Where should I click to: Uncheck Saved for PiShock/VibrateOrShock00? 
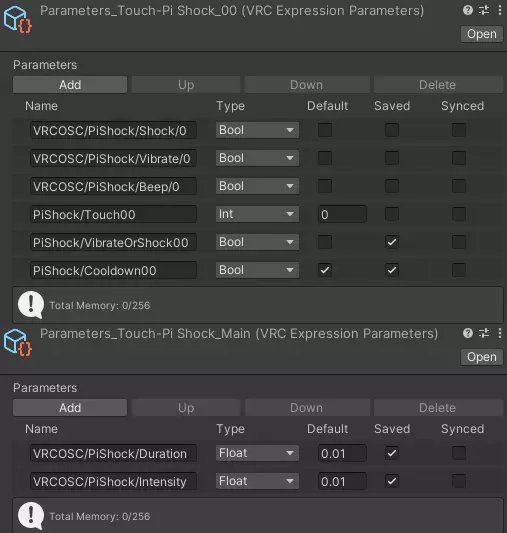[x=392, y=242]
